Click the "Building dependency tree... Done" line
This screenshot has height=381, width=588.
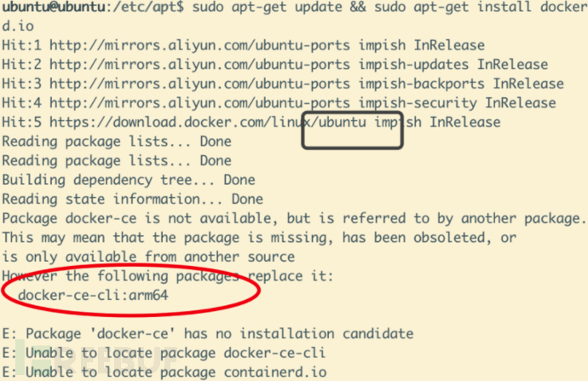coord(128,180)
